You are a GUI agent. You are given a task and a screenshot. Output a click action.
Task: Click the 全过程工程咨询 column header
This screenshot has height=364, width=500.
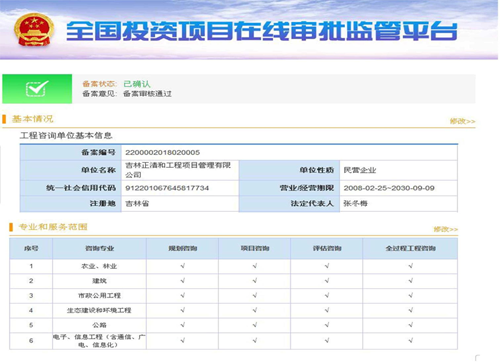[411, 248]
